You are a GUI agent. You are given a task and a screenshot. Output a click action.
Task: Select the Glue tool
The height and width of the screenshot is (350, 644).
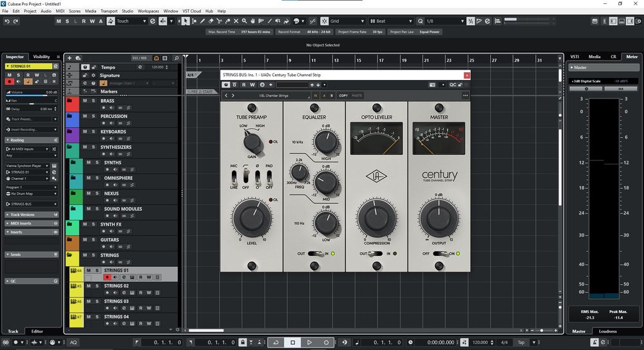[x=227, y=21]
